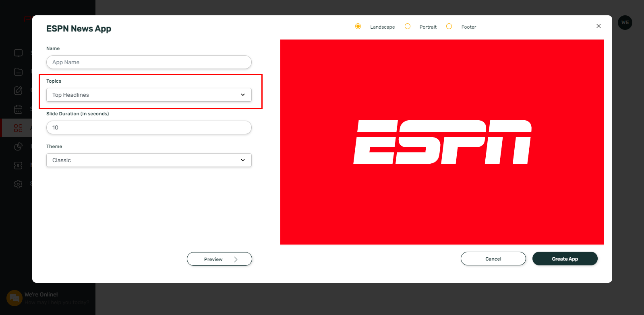Click the App Name input field
This screenshot has width=644, height=315.
click(149, 62)
